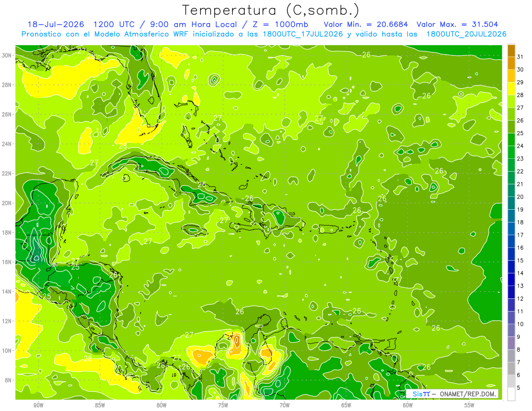The image size is (532, 411).
Task: Select the "18-Jul-2026" date text
Action: point(56,24)
